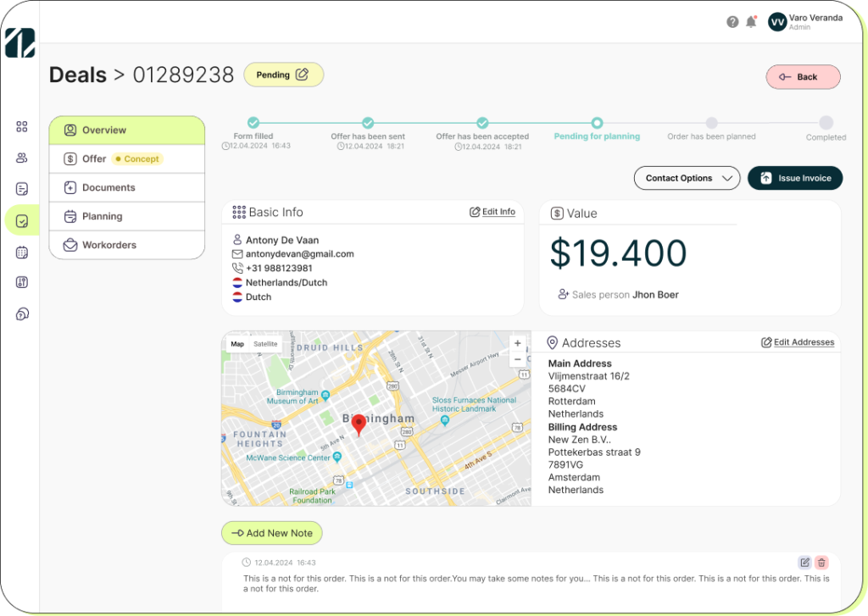Click the red location pin on map
This screenshot has height=616, width=868.
(359, 425)
